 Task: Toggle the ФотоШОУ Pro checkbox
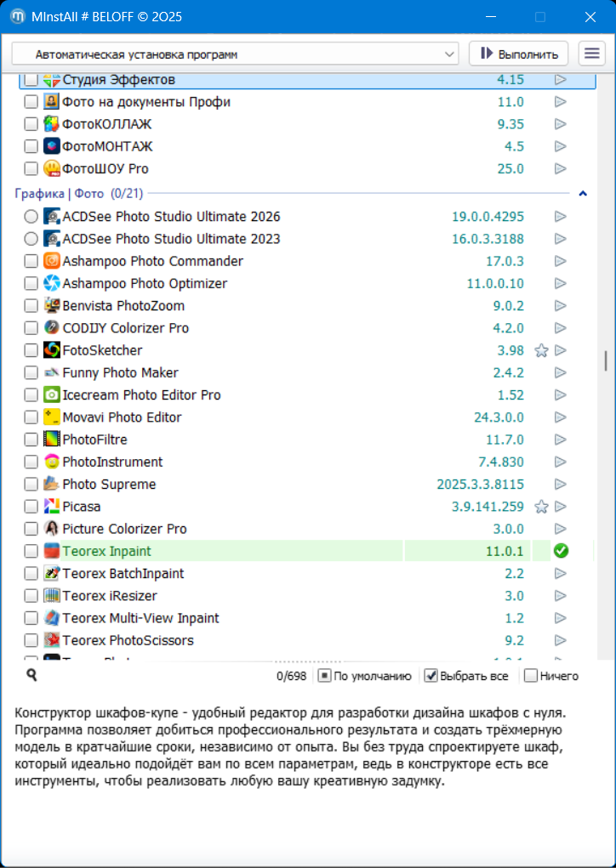pyautogui.click(x=31, y=168)
